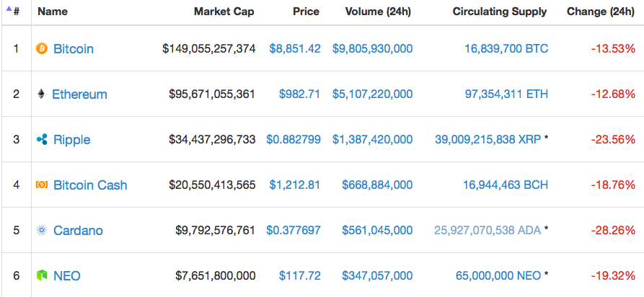Click the Ethereum diamond logo icon

coord(41,94)
